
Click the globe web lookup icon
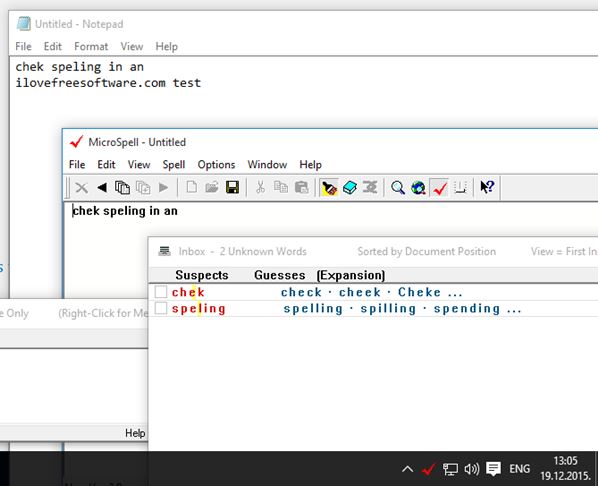418,188
